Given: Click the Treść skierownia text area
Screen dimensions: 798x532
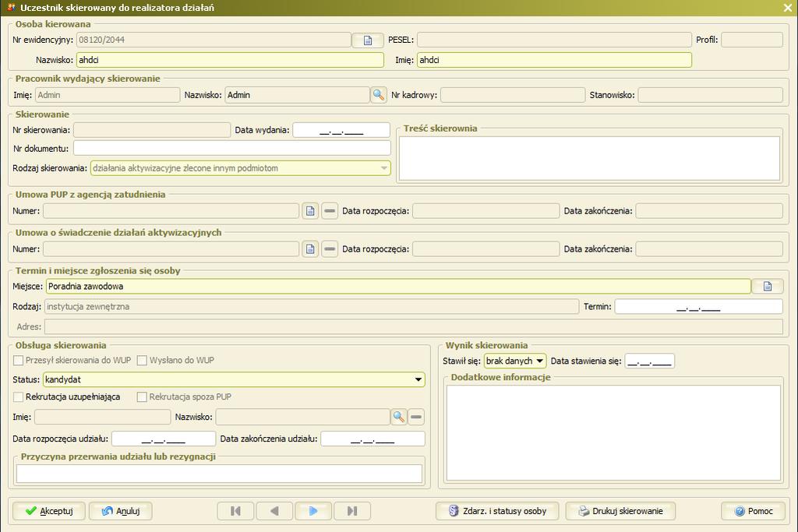Looking at the screenshot, I should [589, 158].
